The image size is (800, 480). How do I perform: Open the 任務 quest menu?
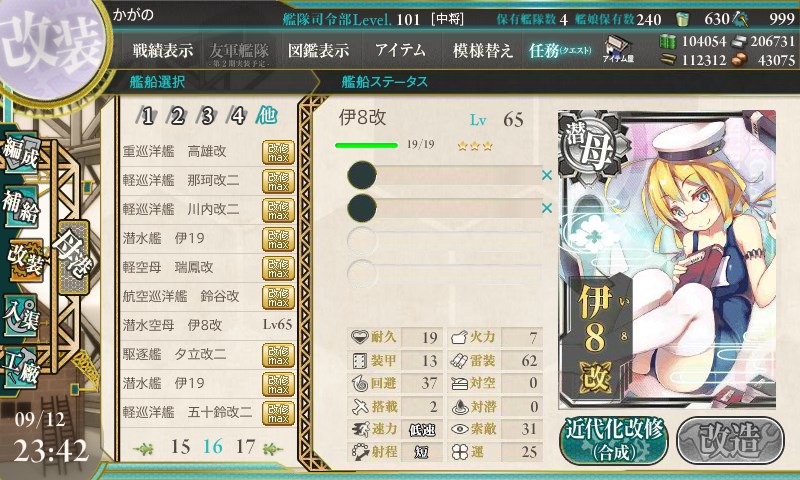[560, 50]
